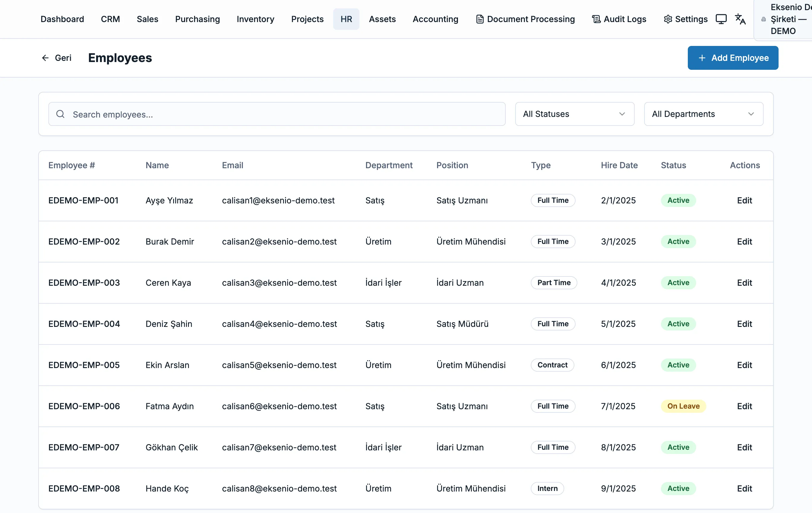Select the HR menu item
Screen dimensions: 812x513
(346, 19)
